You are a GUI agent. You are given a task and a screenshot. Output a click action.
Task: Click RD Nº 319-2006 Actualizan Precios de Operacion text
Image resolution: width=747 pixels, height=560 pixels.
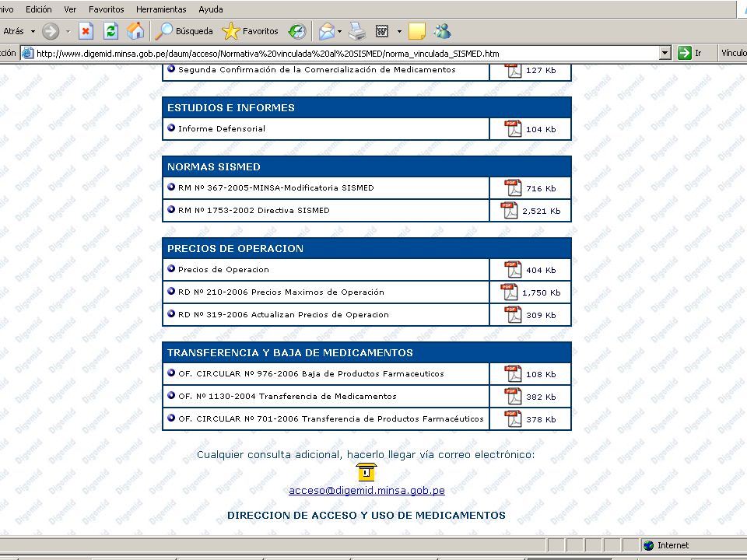pyautogui.click(x=283, y=315)
